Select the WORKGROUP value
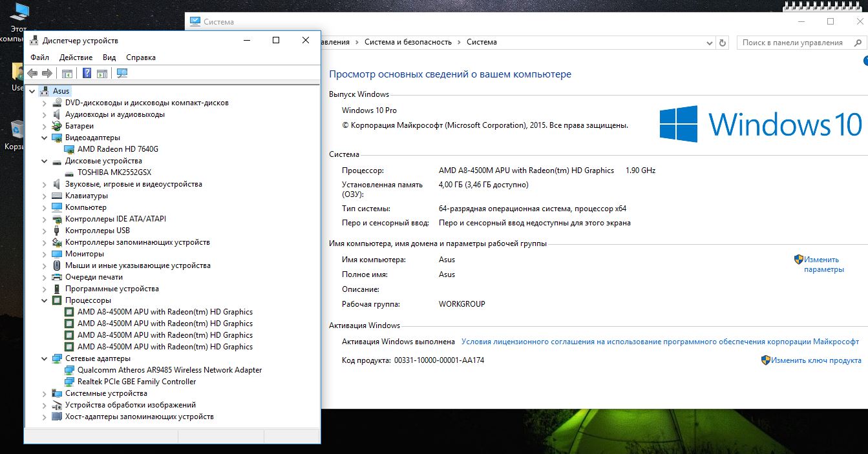This screenshot has height=454, width=868. point(462,304)
